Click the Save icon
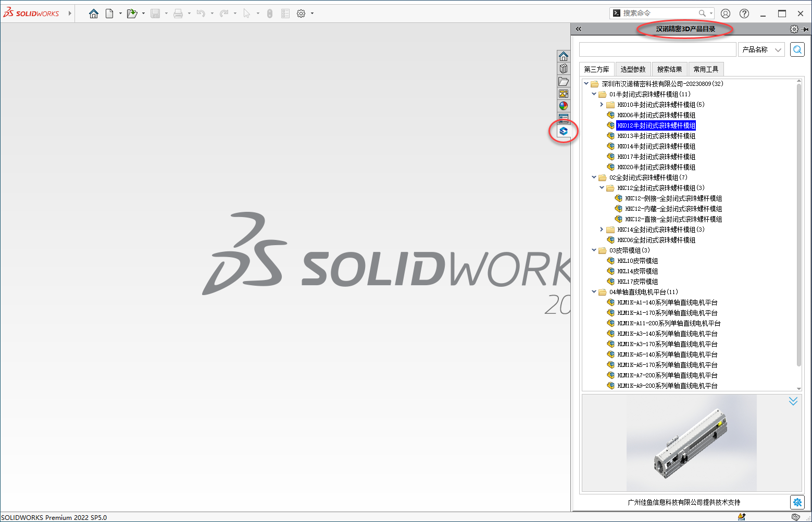The width and height of the screenshot is (812, 522). [x=155, y=14]
